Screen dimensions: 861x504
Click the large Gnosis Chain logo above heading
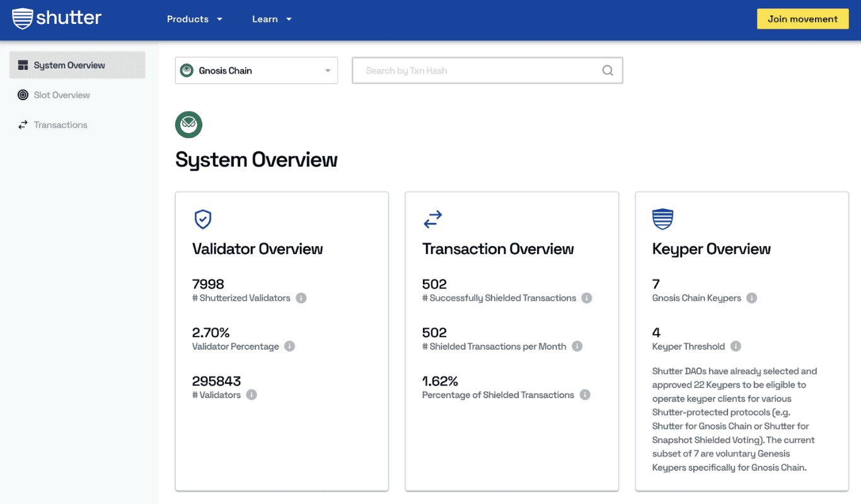(188, 125)
